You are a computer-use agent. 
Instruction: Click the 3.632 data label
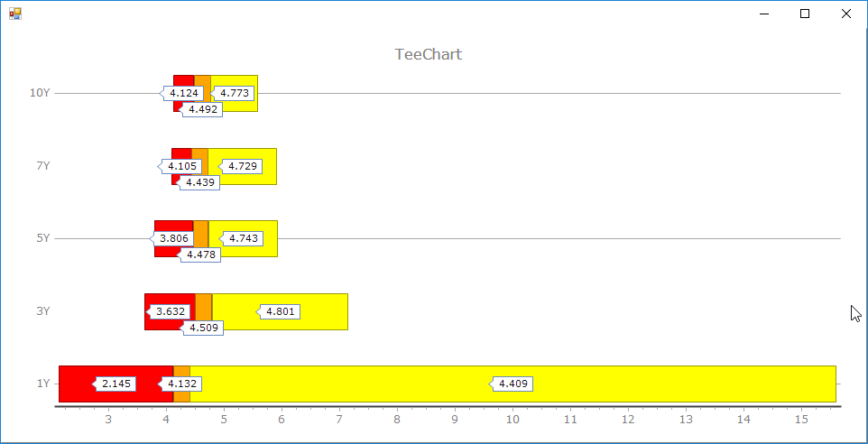[x=170, y=311]
